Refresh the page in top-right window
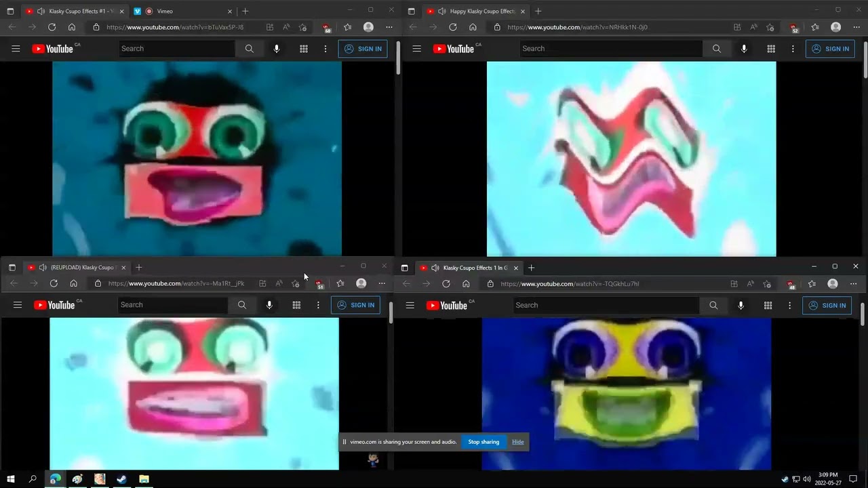Image resolution: width=868 pixels, height=488 pixels. [453, 27]
